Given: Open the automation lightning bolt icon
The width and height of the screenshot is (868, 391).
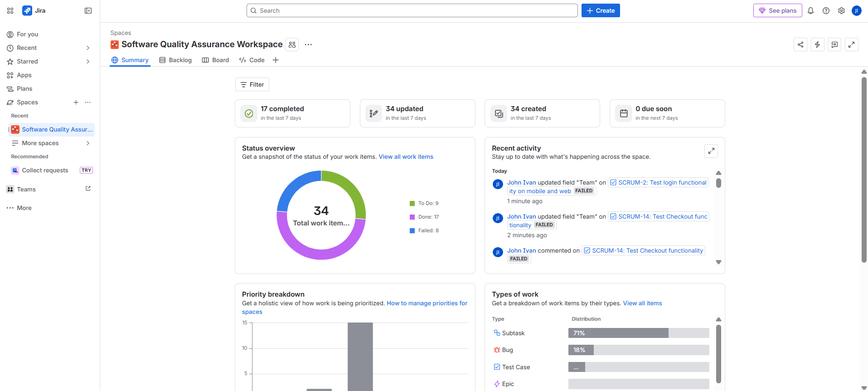Looking at the screenshot, I should click(817, 44).
